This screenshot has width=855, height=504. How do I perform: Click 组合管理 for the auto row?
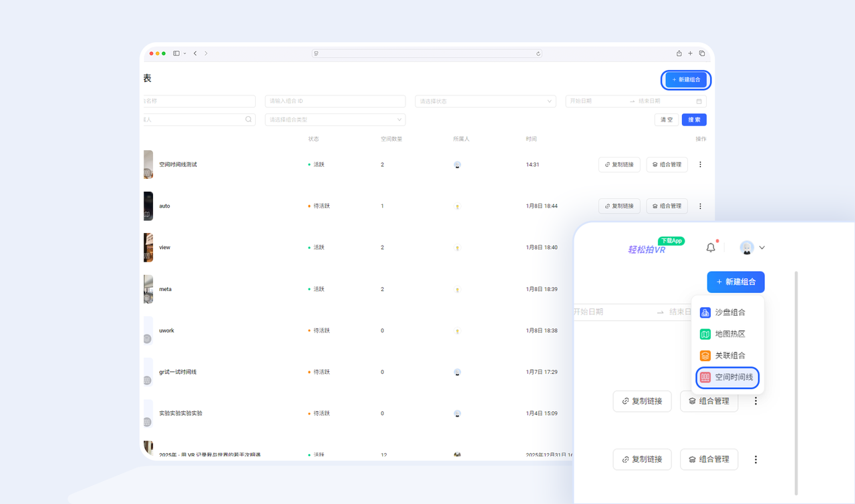coord(667,206)
